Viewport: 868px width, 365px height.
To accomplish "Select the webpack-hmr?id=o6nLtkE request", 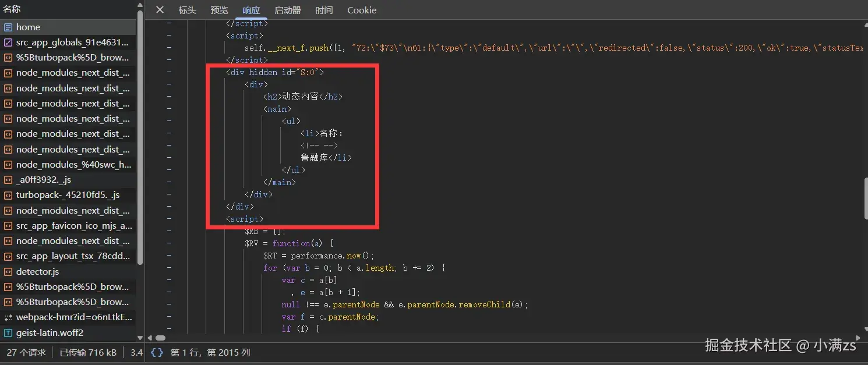I will [x=68, y=317].
